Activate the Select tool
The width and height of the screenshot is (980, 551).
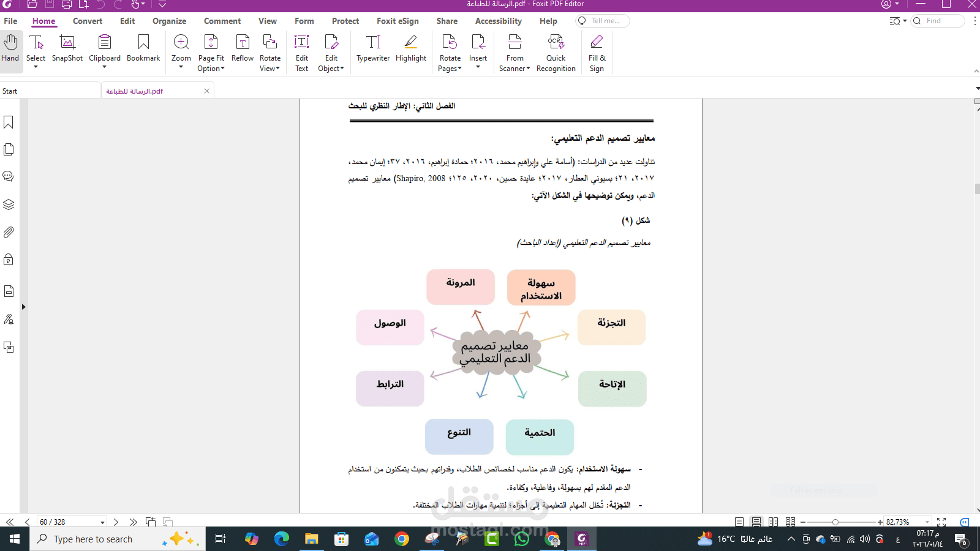click(x=36, y=48)
